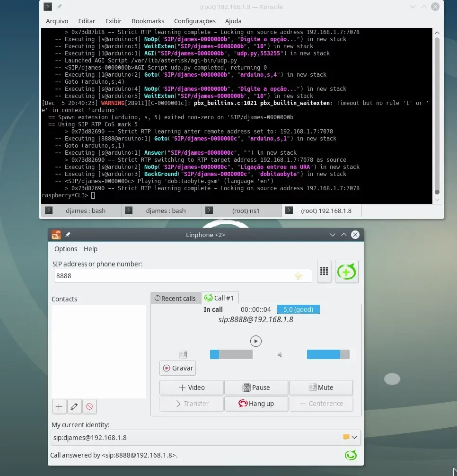Adjust the speaker volume slider
The height and width of the screenshot is (476, 457).
328,354
